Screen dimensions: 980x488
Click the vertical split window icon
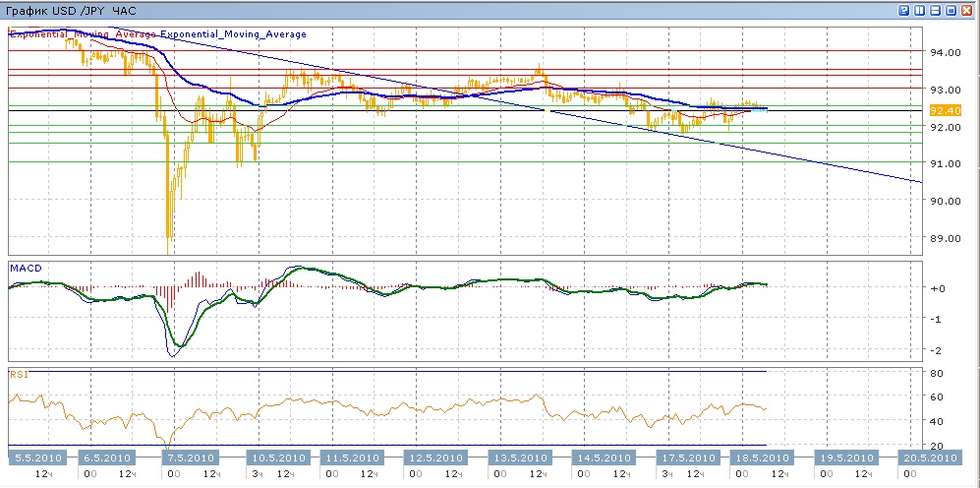tap(920, 11)
